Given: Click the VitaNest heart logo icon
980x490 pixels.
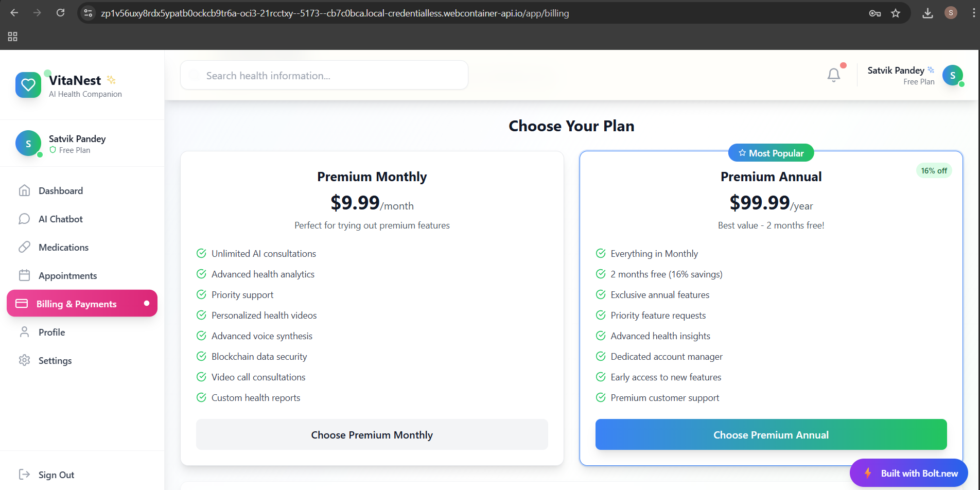Looking at the screenshot, I should pos(28,85).
